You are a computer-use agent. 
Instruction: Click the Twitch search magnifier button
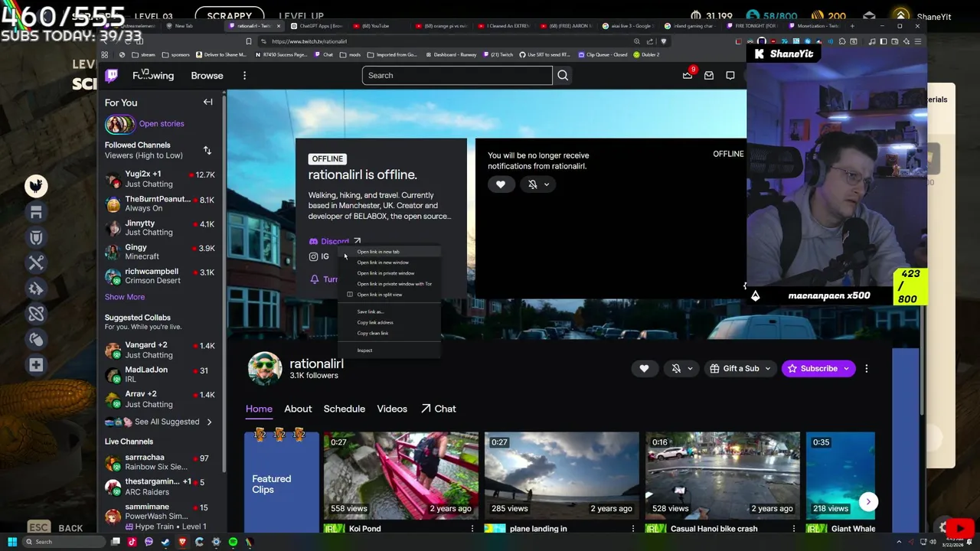[x=563, y=75]
